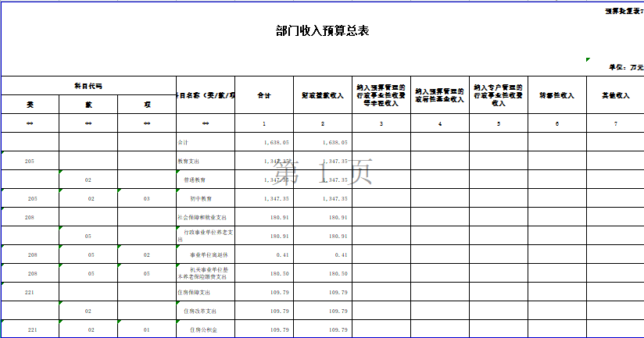644x338 pixels.
Task: Select the 机关事业单位基本养老保险缴费支出 cell
Action: (206, 273)
